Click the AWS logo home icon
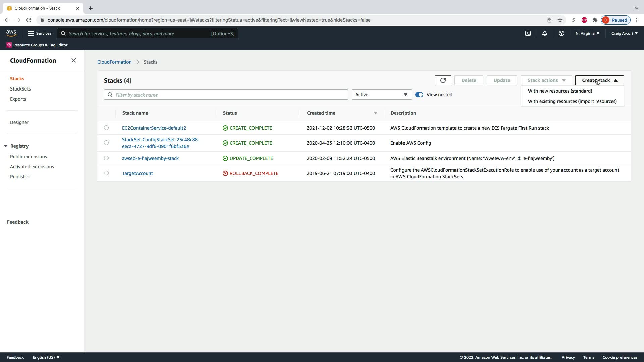644x362 pixels. (11, 33)
